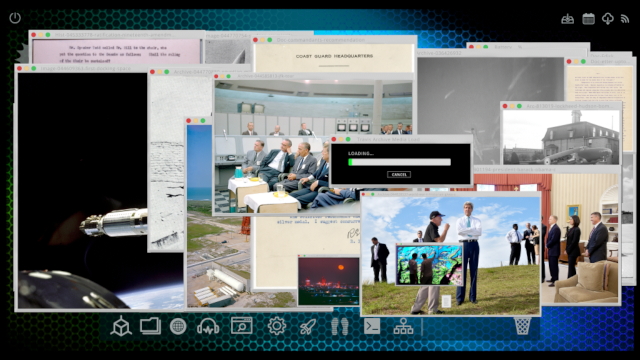Select the night launch photo window
The height and width of the screenshot is (360, 640).
[x=329, y=280]
